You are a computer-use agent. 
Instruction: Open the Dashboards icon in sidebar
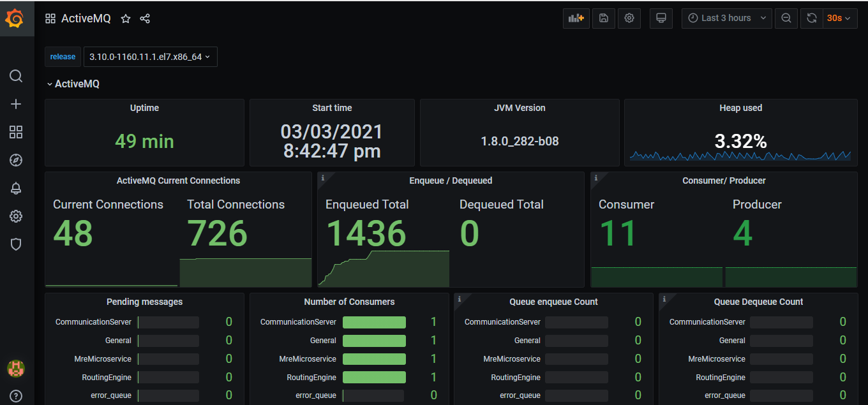click(x=16, y=132)
